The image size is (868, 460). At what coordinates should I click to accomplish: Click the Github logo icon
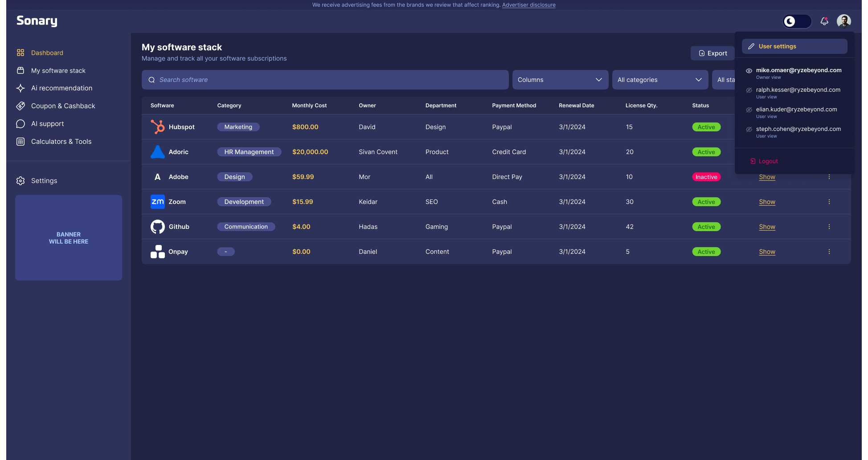click(157, 227)
